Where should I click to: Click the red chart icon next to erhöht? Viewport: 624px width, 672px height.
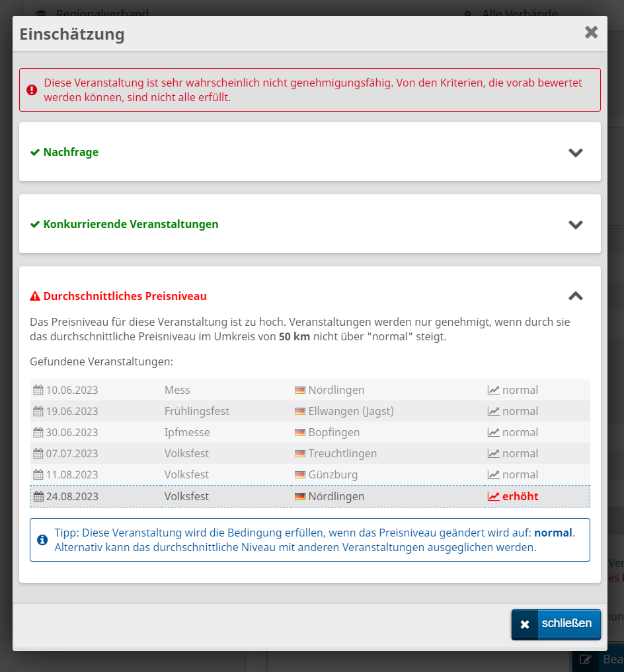tap(493, 496)
